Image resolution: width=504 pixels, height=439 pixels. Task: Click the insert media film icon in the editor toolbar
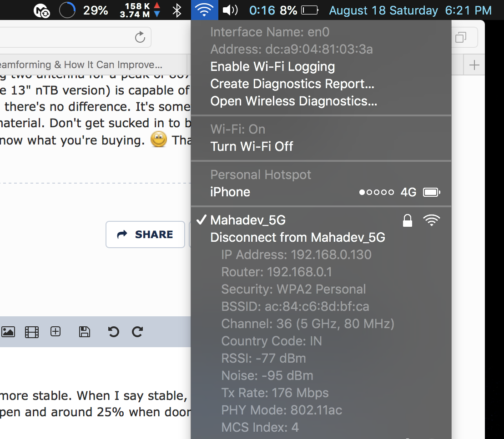pyautogui.click(x=32, y=332)
